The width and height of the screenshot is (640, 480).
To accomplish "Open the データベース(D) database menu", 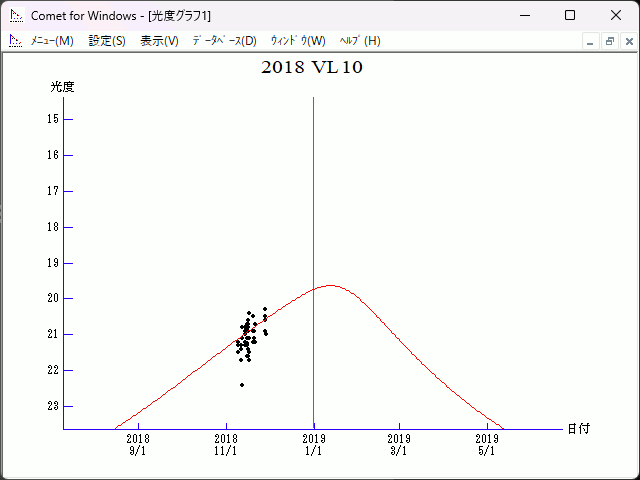I will 224,41.
